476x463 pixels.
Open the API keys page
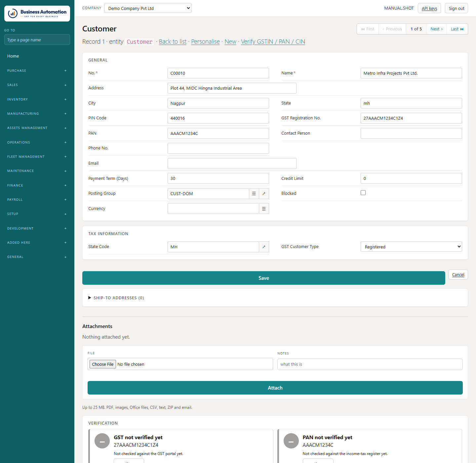(x=429, y=8)
